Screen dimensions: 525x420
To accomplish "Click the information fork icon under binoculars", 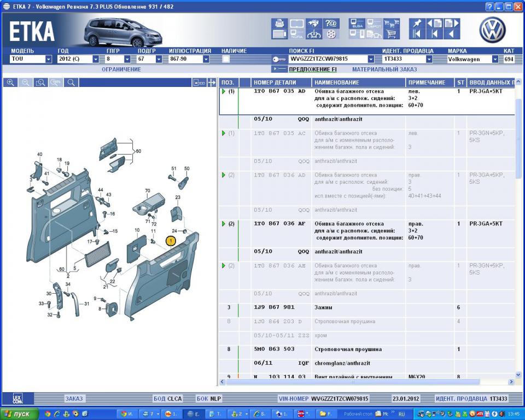I will click(x=314, y=34).
